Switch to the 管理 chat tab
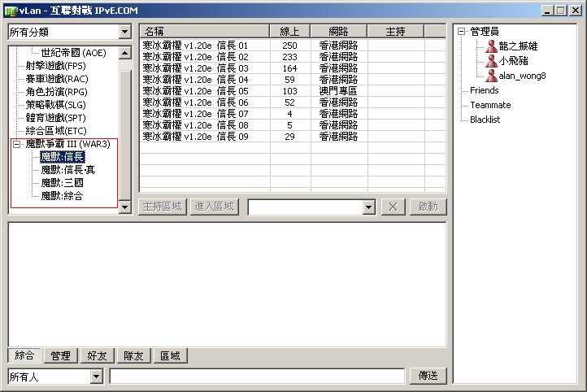The height and width of the screenshot is (392, 587). click(60, 355)
